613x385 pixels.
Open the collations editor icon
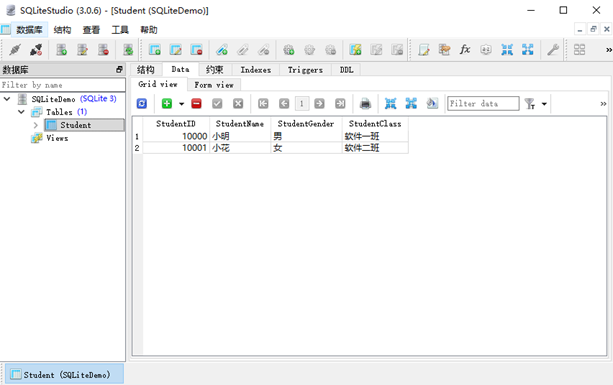click(x=486, y=50)
